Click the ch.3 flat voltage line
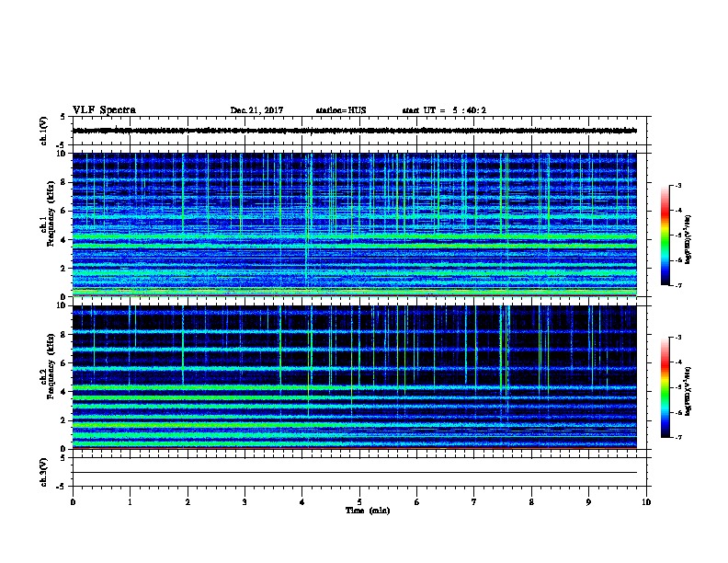 [355, 473]
